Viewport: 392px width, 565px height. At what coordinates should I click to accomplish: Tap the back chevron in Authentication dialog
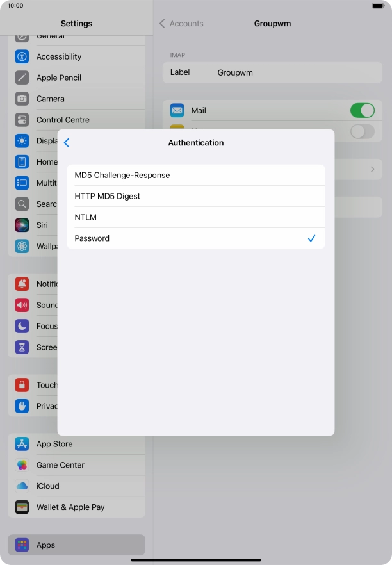(x=67, y=143)
